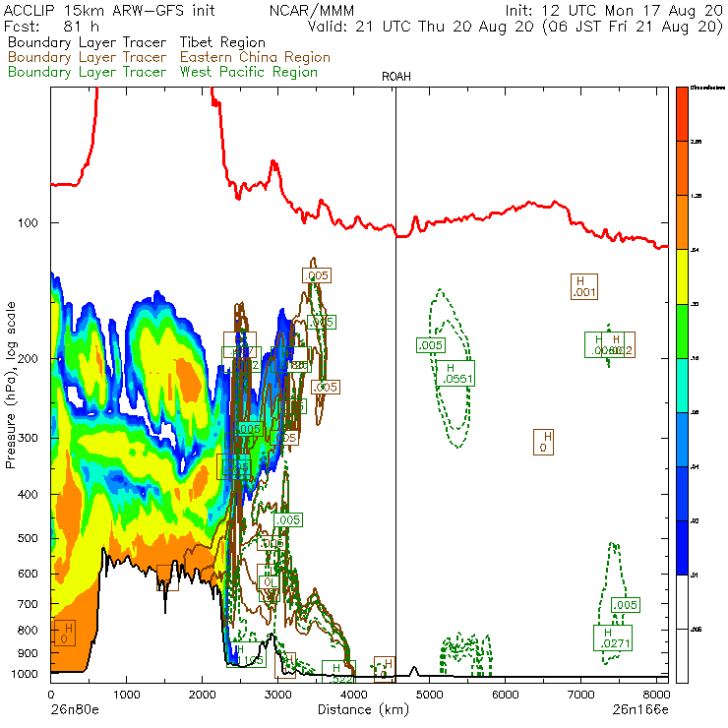Click the '800' pressure axis tick label
This screenshot has width=728, height=728.
coord(28,630)
